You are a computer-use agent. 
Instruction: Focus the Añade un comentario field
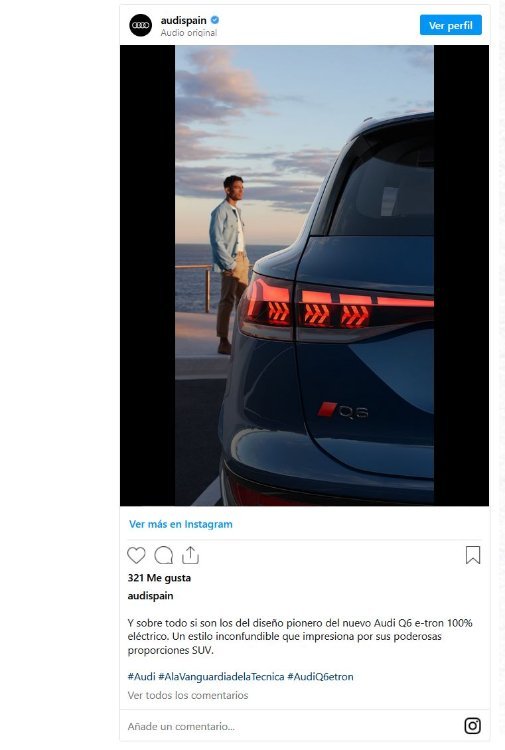[x=292, y=726]
